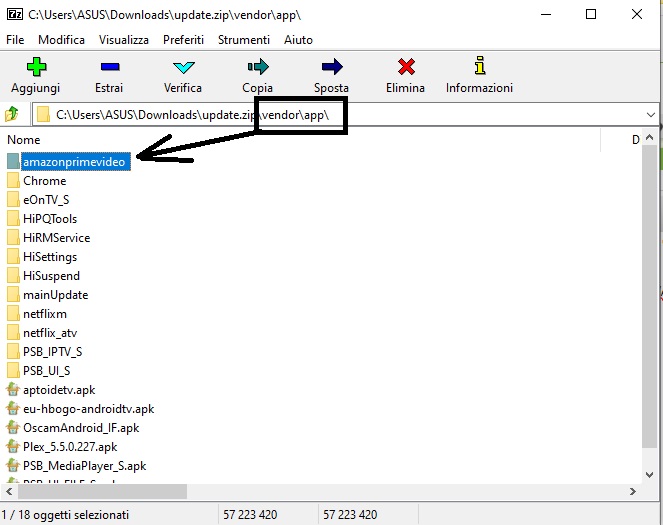Click the PSB_MediaPlayer_S.apk file icon
Screen dimensions: 663x525
(13, 465)
